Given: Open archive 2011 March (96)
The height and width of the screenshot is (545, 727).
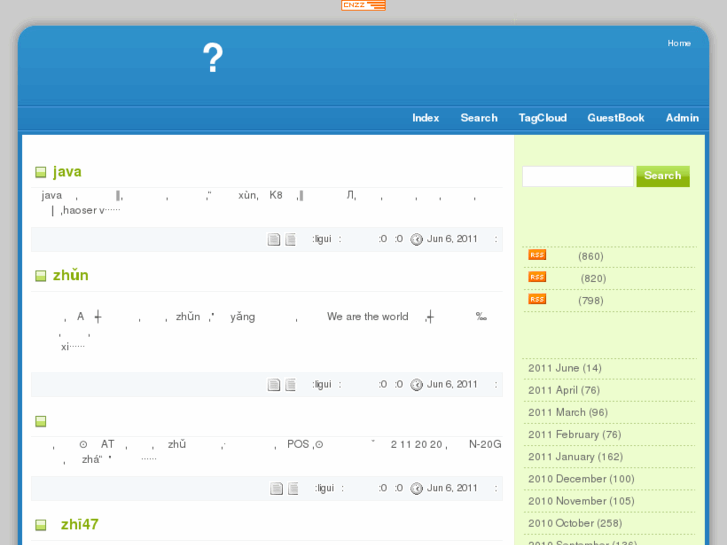Looking at the screenshot, I should 568,413.
